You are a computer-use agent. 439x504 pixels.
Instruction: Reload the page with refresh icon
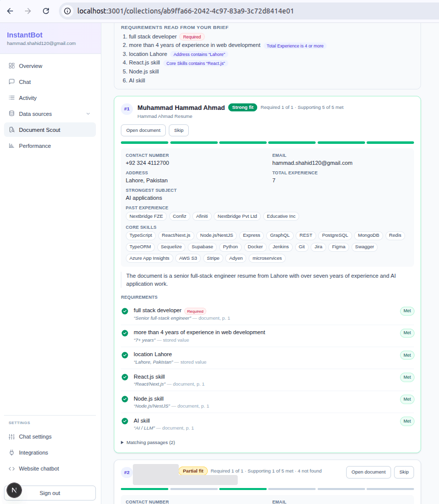[x=46, y=11]
